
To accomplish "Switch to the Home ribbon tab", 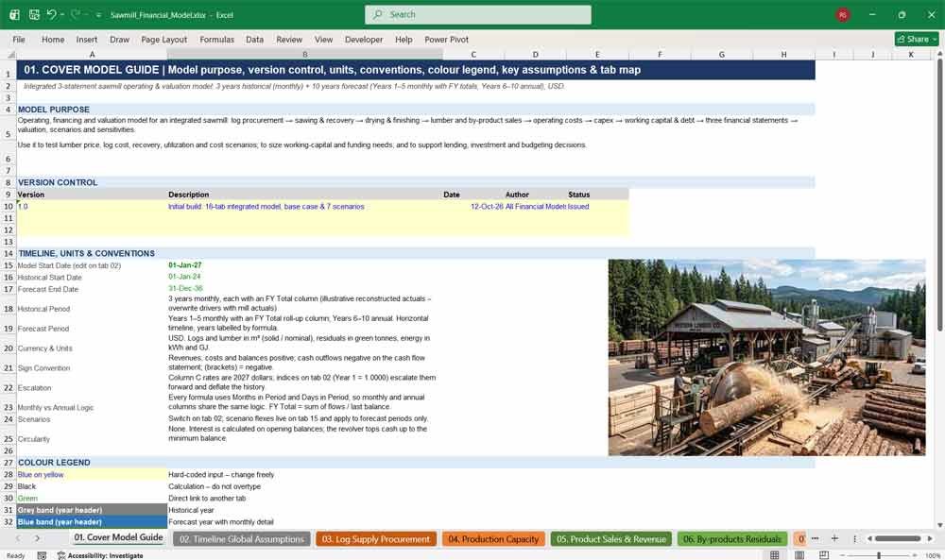I will point(53,39).
